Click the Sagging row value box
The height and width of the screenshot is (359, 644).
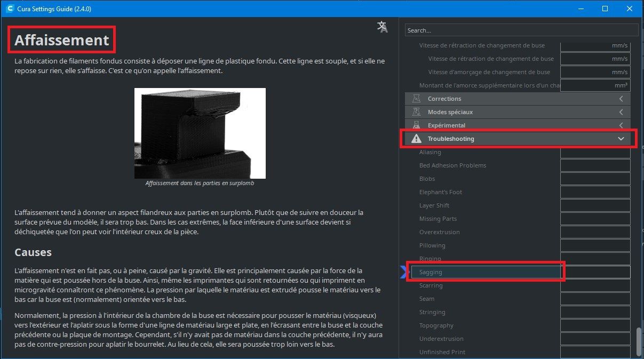tap(595, 272)
